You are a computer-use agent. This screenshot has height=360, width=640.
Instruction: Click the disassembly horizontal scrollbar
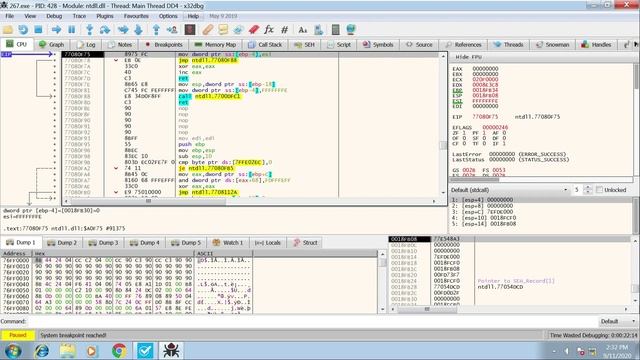[250, 201]
